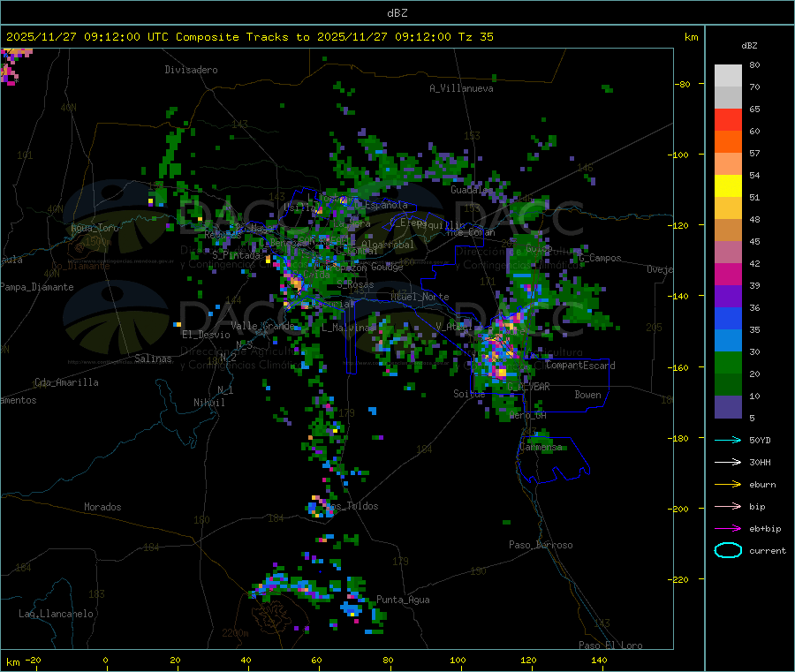
Task: Click the magenta eb+bip arrow icon
Action: pyautogui.click(x=728, y=529)
